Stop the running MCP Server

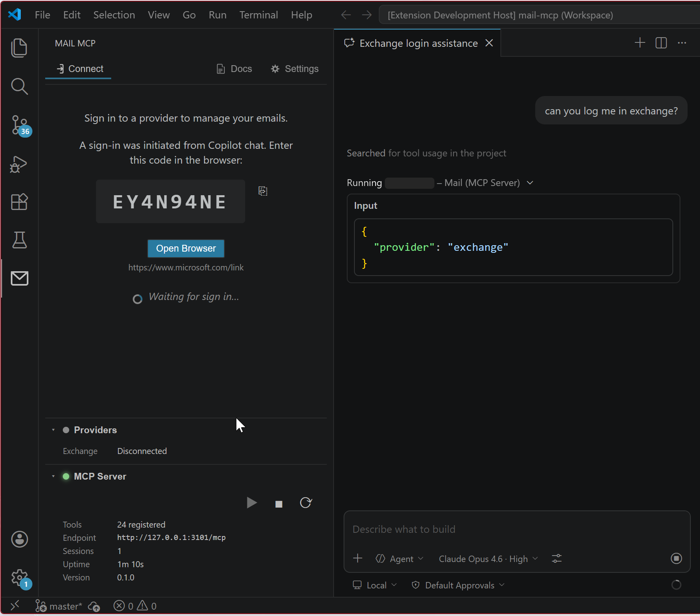coord(278,503)
